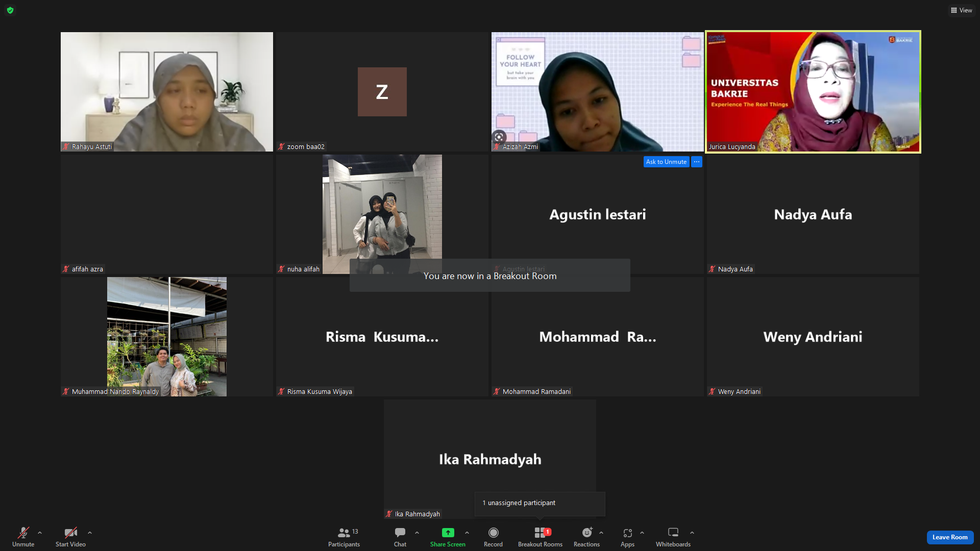Click nuha alifah's profile picture
This screenshot has width=980, height=551.
tap(382, 214)
